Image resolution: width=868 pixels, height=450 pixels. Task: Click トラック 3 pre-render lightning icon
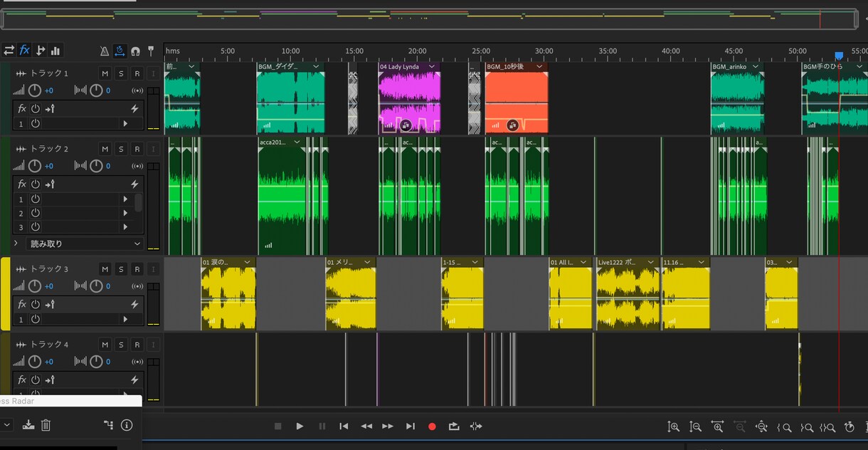click(134, 305)
